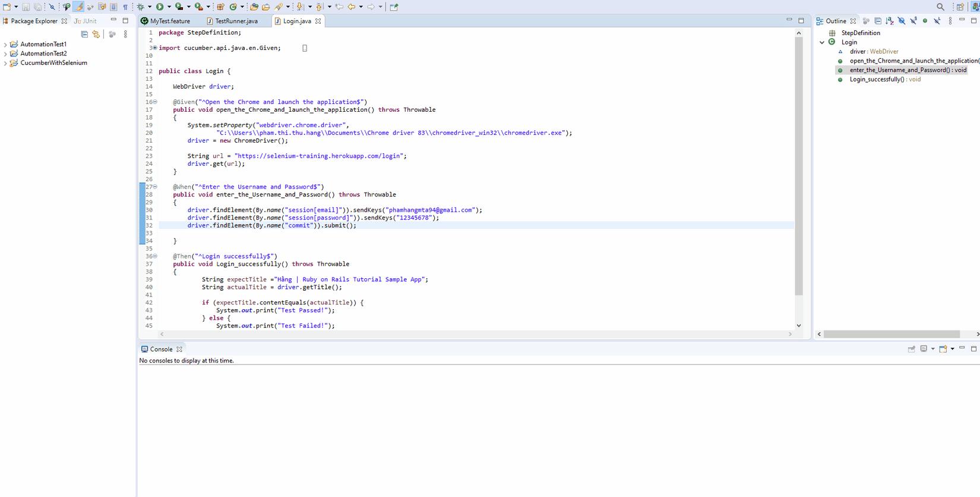Click the Save icon in the toolbar
Screen dimensions: 980x497
(26, 7)
